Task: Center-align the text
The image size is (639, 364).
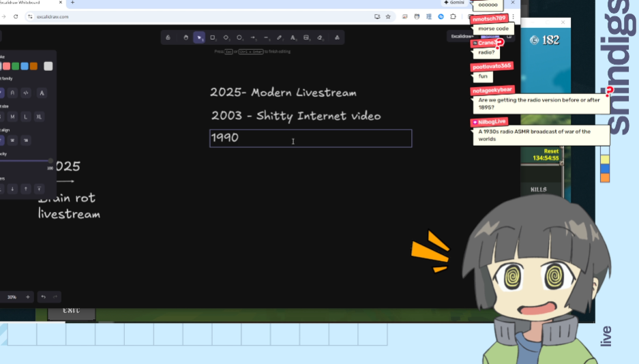Action: (12, 140)
